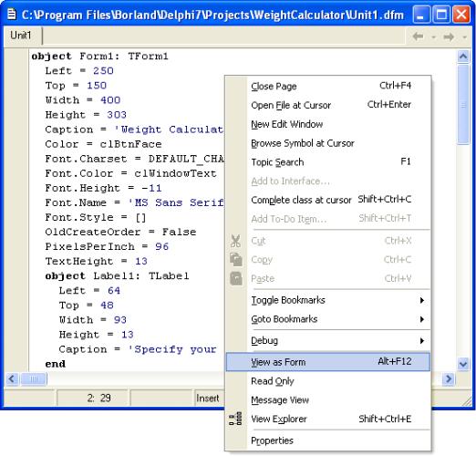This screenshot has width=476, height=456.
Task: Click the Copy pages icon
Action: click(236, 259)
